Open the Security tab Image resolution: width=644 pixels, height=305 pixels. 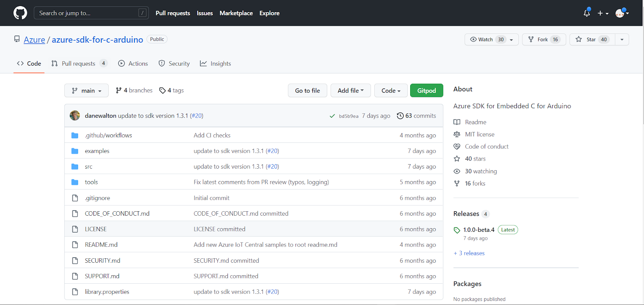pos(174,64)
